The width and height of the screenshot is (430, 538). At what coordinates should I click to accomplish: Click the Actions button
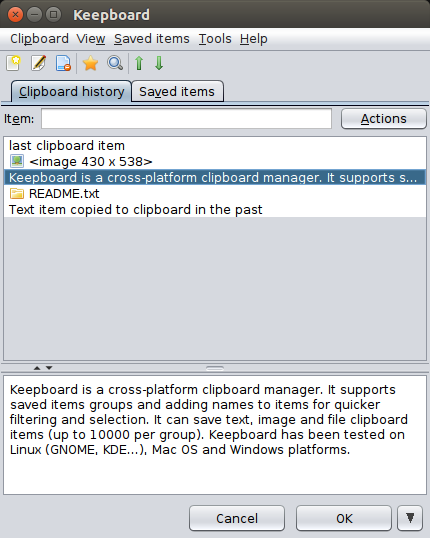point(384,119)
